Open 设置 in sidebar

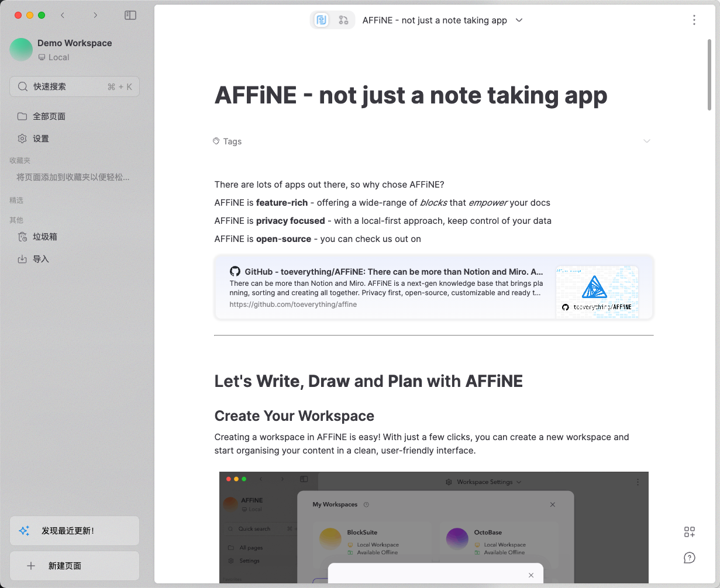74,139
